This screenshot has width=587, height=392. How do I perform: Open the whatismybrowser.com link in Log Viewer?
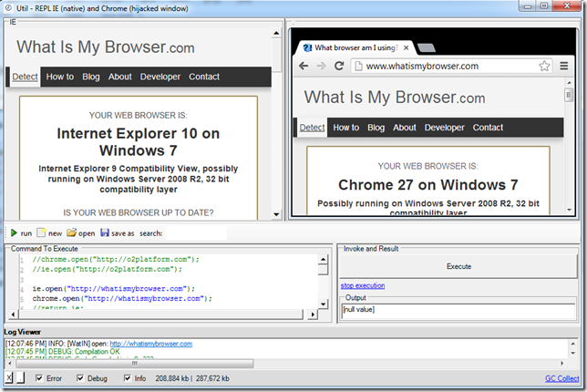point(151,344)
